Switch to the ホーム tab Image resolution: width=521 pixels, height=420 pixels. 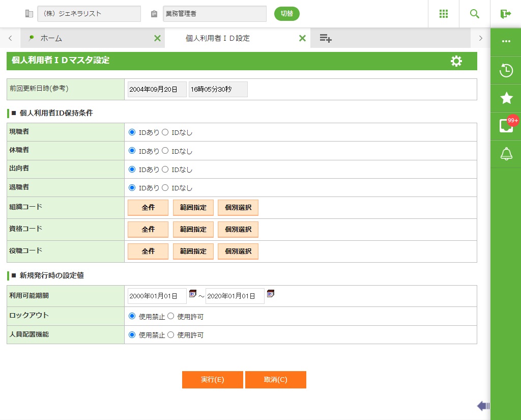coord(51,38)
